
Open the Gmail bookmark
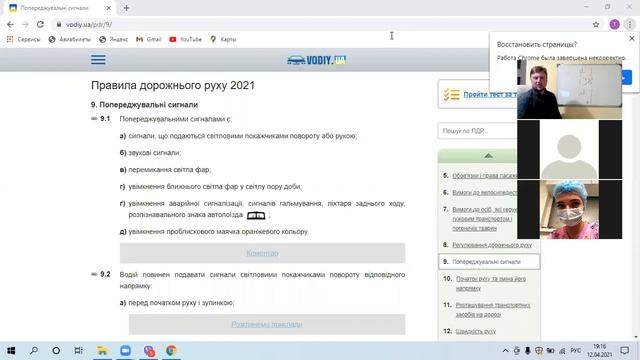click(x=149, y=39)
